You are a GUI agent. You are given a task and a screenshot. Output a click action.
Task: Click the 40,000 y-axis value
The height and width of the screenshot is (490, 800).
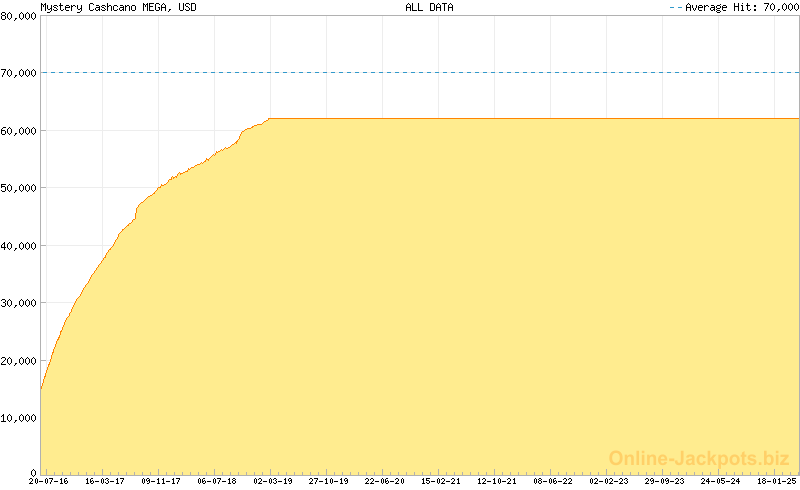pos(19,246)
